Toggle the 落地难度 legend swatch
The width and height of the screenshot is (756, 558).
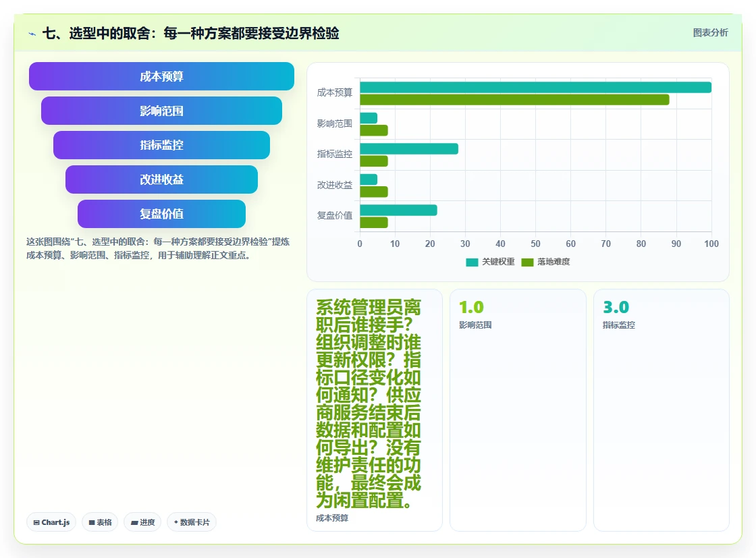tap(527, 262)
